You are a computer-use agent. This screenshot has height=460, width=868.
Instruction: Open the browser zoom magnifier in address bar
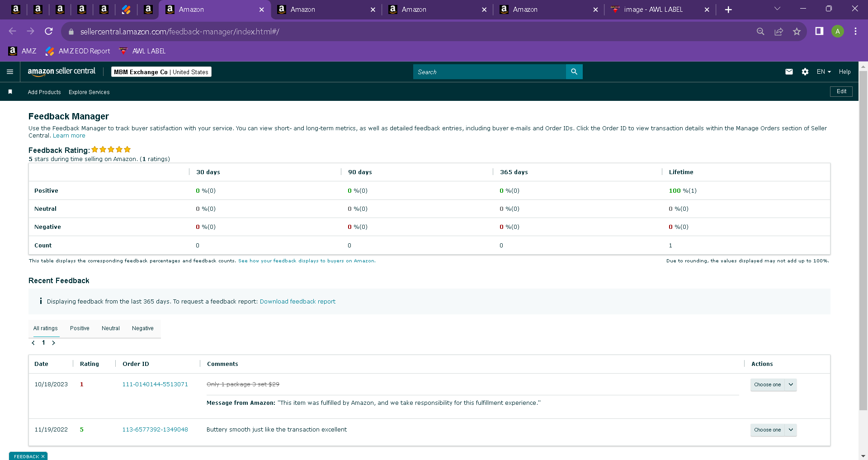[760, 31]
